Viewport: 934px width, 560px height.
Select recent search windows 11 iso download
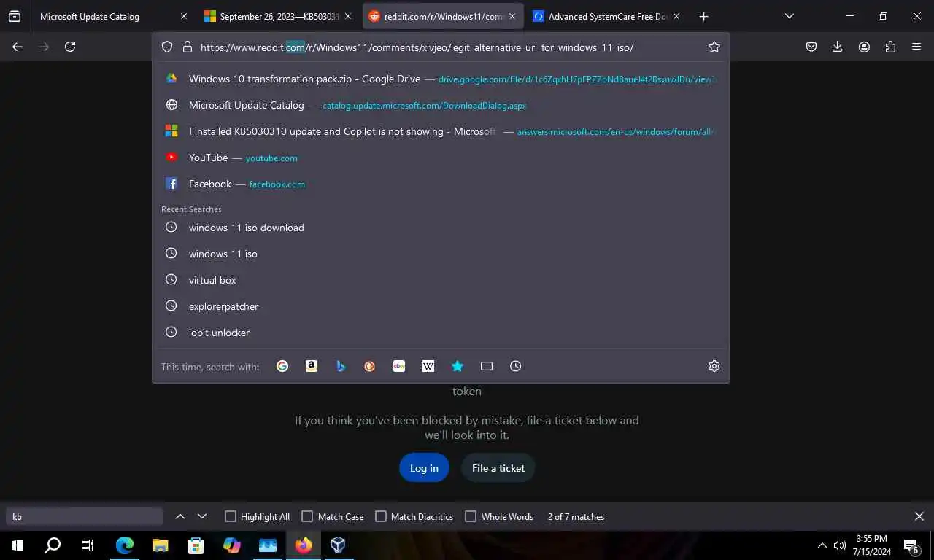pyautogui.click(x=441, y=227)
